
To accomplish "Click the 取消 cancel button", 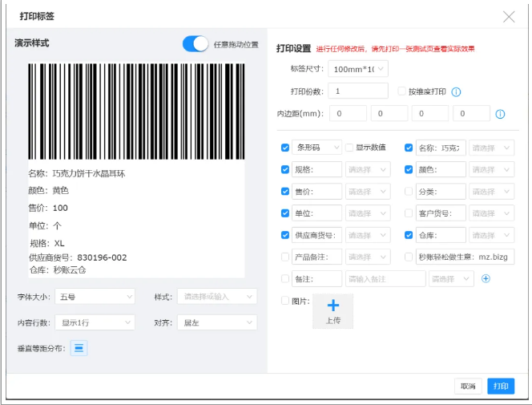I will [468, 386].
